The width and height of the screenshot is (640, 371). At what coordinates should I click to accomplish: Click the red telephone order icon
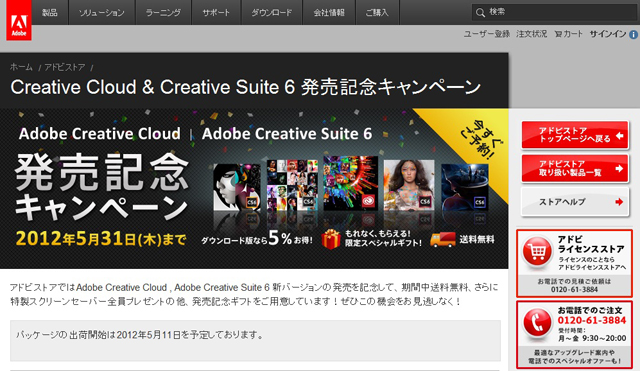pos(537,322)
